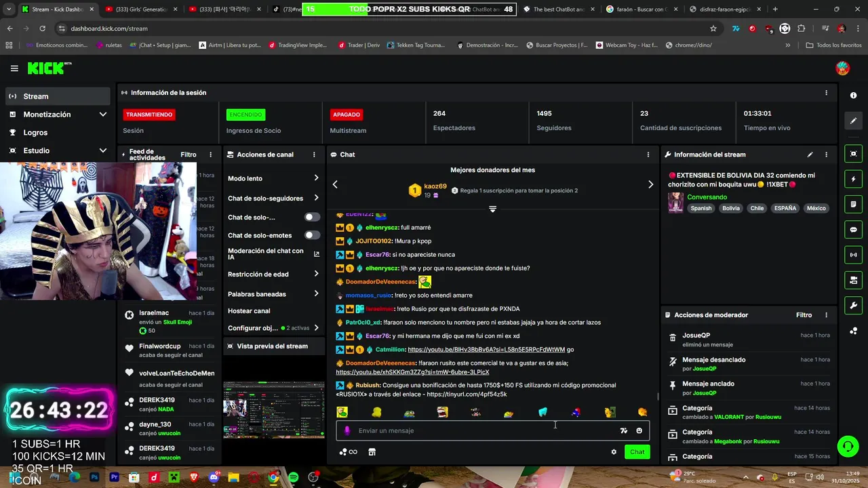
Task: Click the address bar showing dashboard.kick.com/stream
Action: point(380,28)
